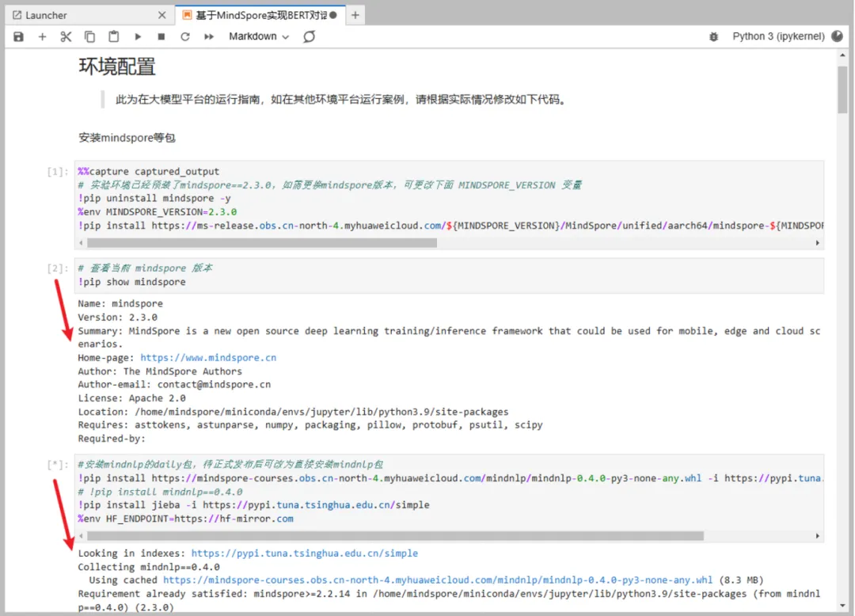855x616 pixels.
Task: Open the Markdown cell type dropdown
Action: (x=259, y=36)
